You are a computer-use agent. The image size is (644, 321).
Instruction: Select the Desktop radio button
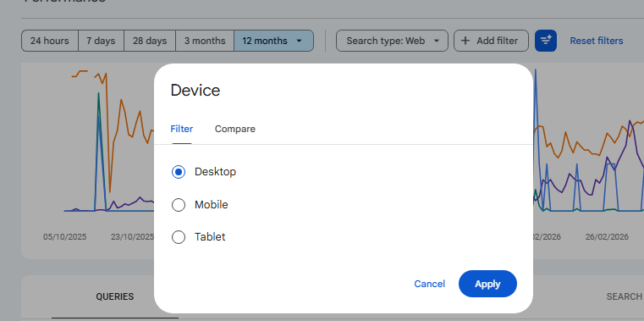pyautogui.click(x=179, y=172)
